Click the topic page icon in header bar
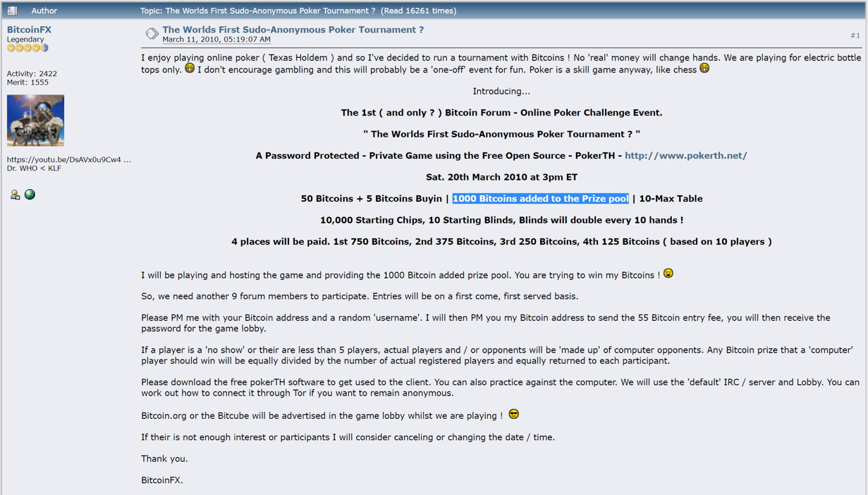868x495 pixels. 12,11
